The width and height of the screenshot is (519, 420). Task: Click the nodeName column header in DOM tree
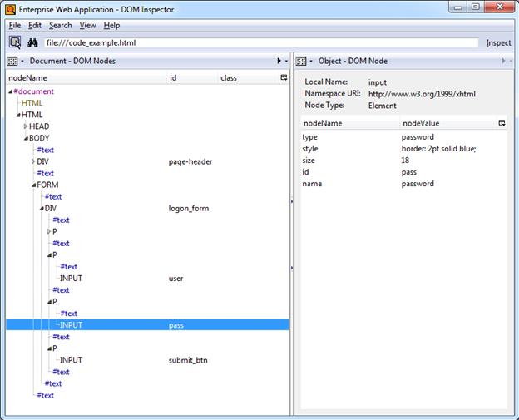point(87,78)
